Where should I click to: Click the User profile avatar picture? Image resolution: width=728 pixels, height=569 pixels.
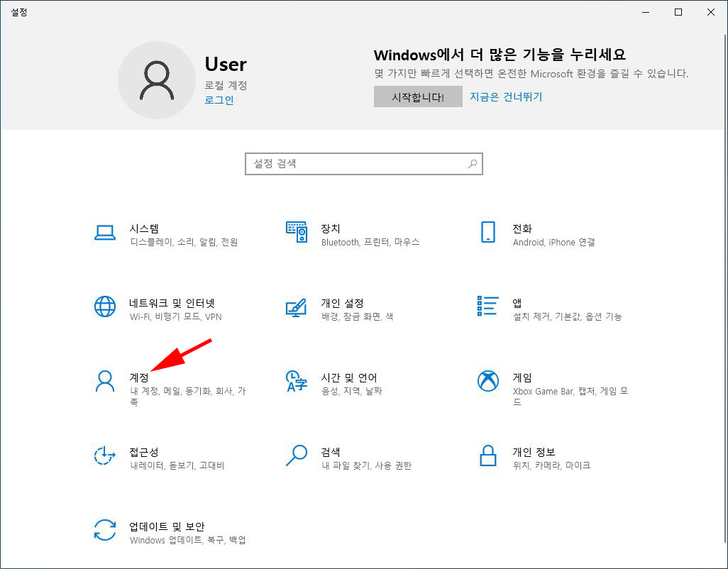click(157, 80)
